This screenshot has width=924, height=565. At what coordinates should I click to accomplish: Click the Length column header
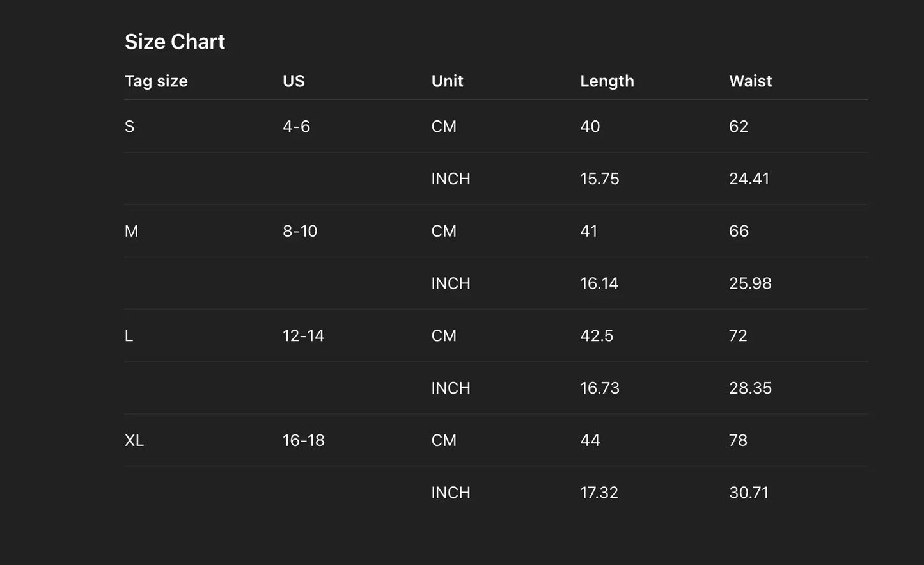(607, 81)
